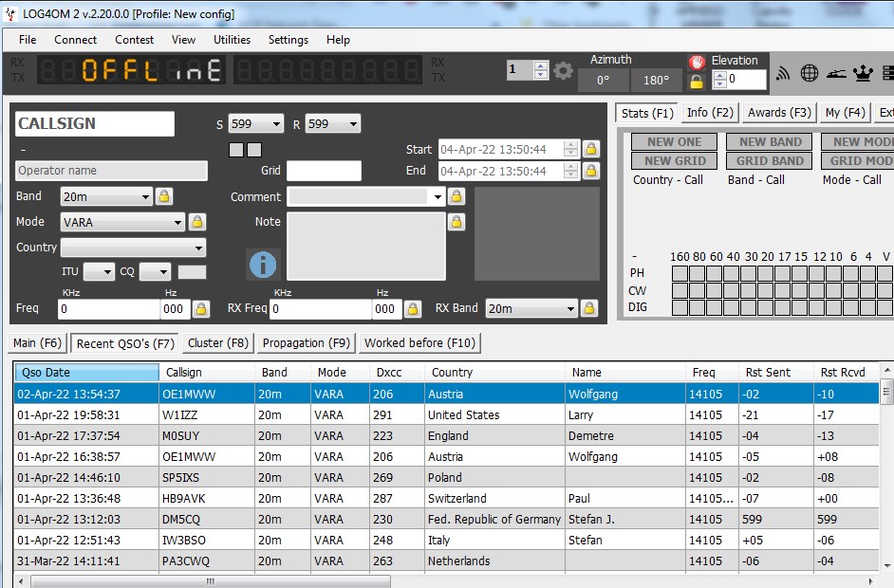Click the Grid input field

point(324,171)
